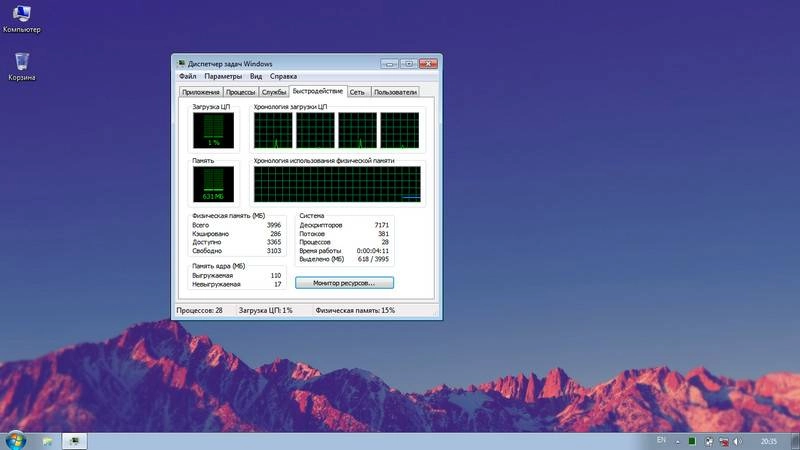Click the status bar Процессов: 28
This screenshot has width=800, height=450.
[199, 310]
